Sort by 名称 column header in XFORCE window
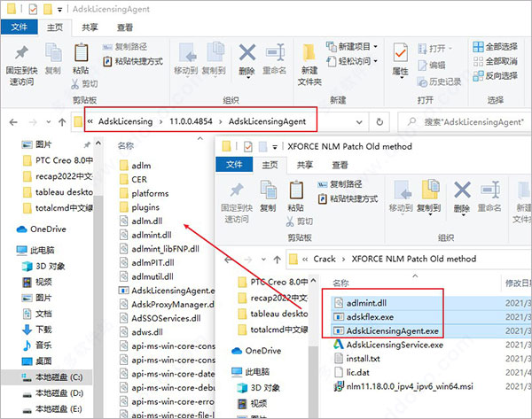 coord(340,283)
